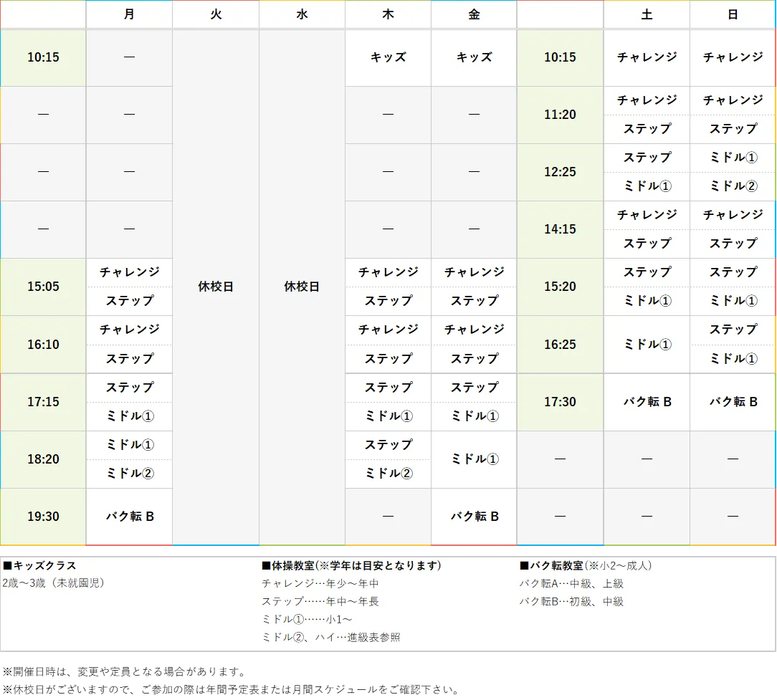Select Wednesday's 休校日 cell
Viewport: 777px width, 700px height.
(301, 287)
